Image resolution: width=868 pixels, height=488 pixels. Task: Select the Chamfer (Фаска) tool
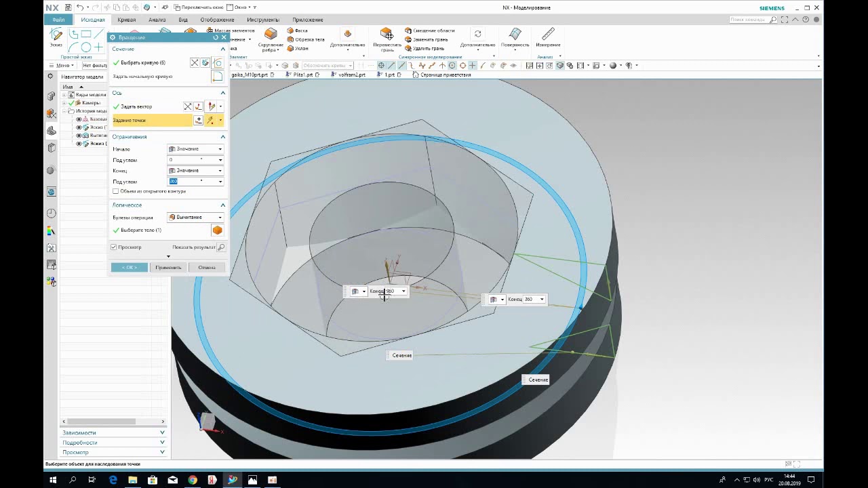point(297,30)
